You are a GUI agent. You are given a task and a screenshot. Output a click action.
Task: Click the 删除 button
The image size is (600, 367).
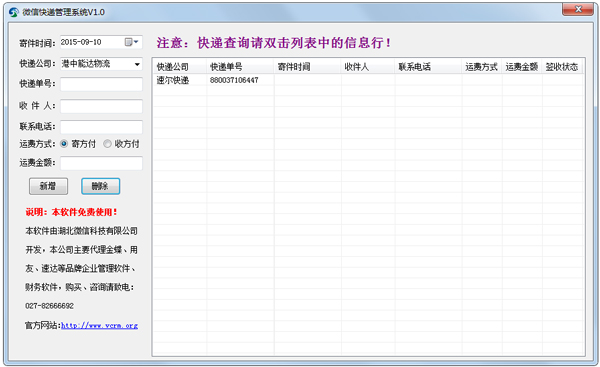tap(100, 186)
